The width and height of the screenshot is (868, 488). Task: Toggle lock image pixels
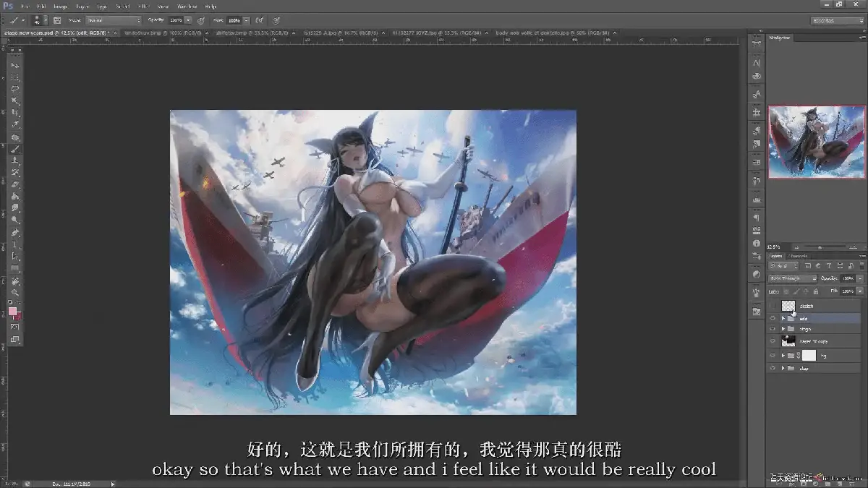(796, 291)
